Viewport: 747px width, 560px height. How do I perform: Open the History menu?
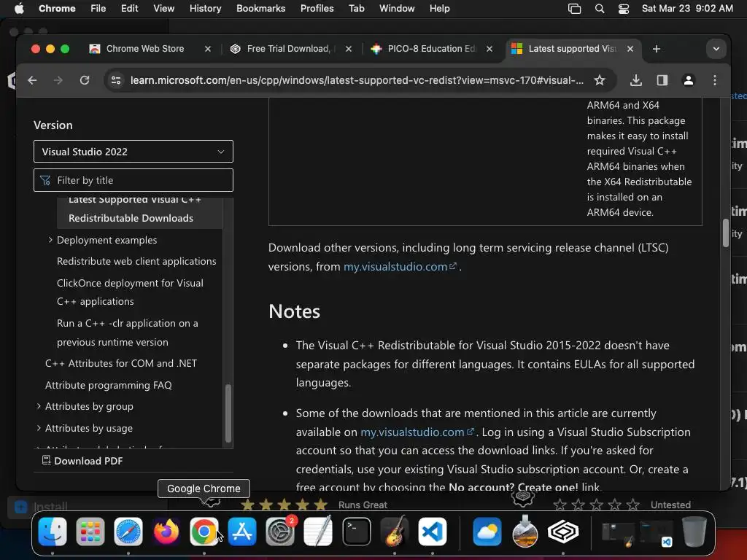[x=205, y=9]
